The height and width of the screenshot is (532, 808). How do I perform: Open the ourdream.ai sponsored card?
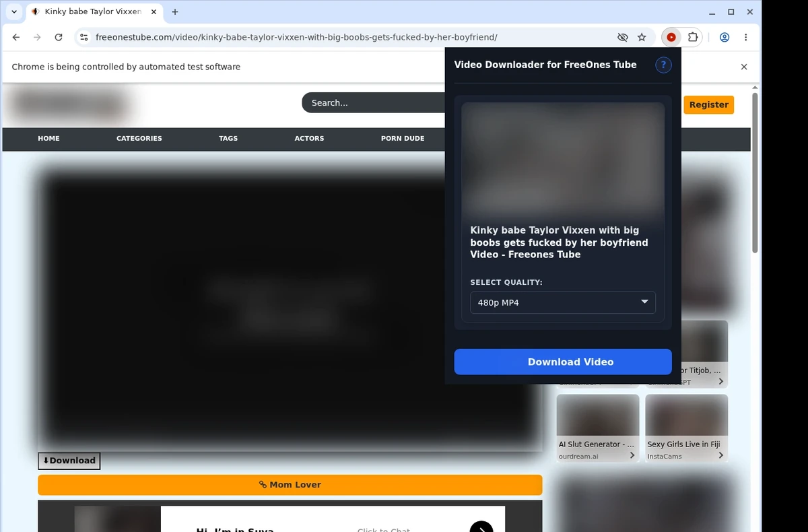coord(598,428)
